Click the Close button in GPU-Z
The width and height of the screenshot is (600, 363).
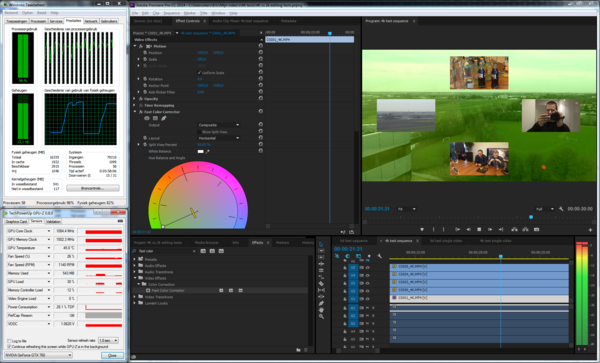[x=112, y=355]
